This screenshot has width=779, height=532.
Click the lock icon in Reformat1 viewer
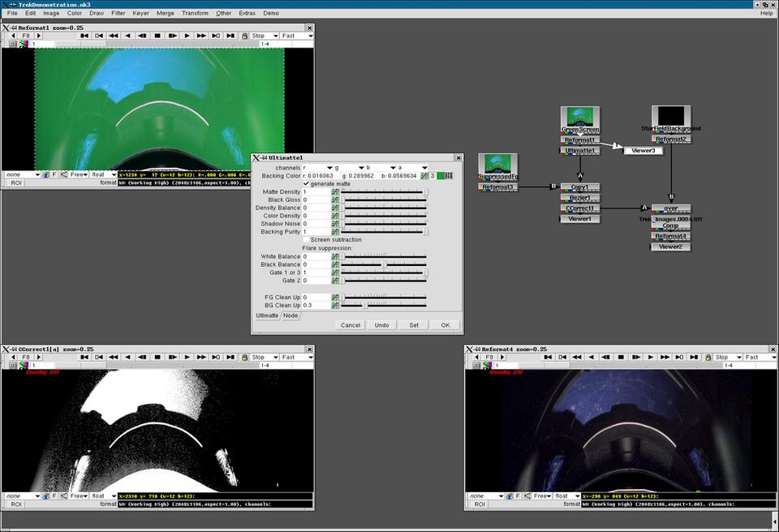click(245, 36)
